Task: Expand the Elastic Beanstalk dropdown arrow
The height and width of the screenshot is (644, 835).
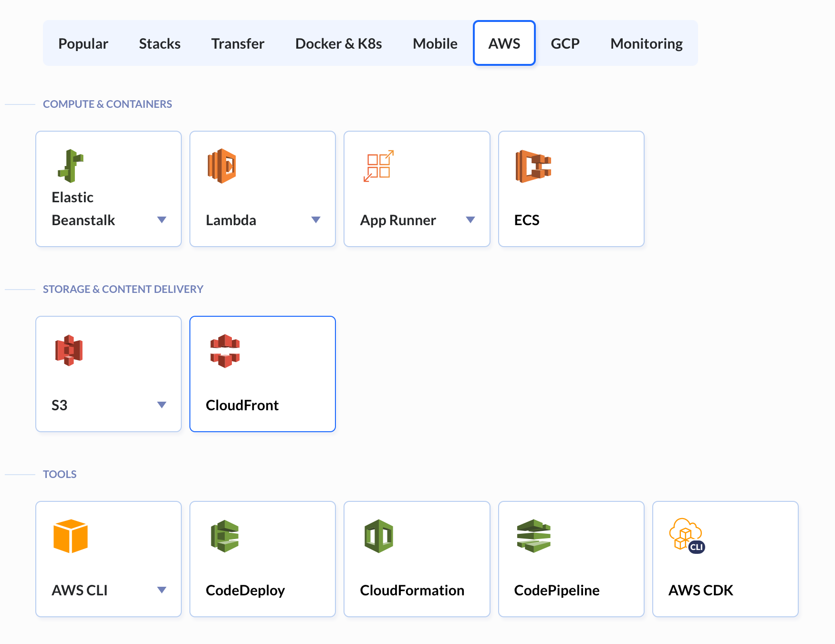Action: 162,220
